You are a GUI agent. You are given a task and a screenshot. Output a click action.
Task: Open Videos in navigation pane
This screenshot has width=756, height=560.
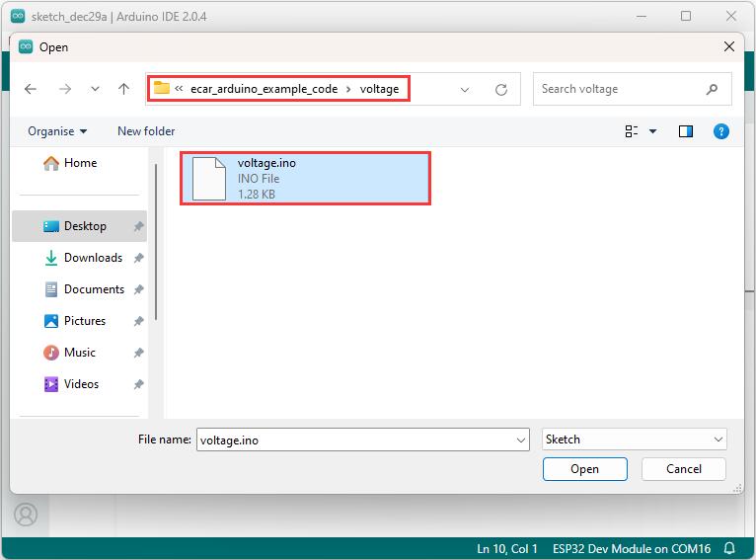[x=71, y=384]
